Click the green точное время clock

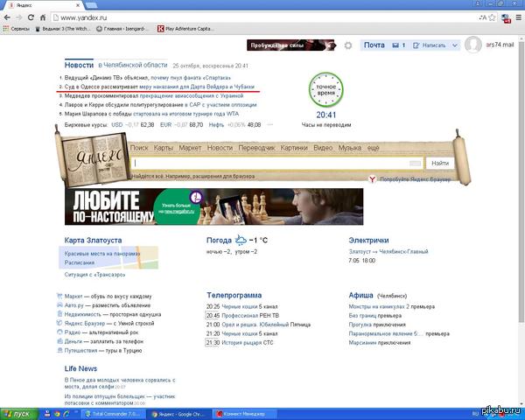[x=325, y=91]
